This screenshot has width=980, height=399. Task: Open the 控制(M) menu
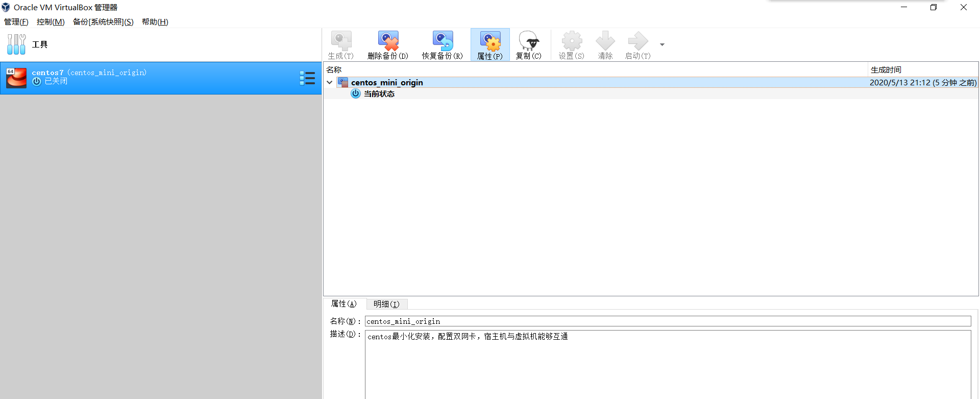click(x=51, y=21)
